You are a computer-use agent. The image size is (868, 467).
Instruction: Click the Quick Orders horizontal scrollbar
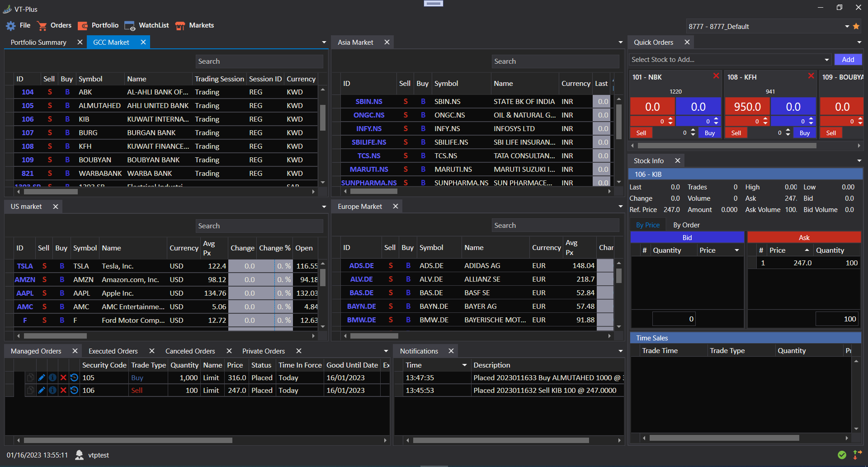tap(727, 146)
